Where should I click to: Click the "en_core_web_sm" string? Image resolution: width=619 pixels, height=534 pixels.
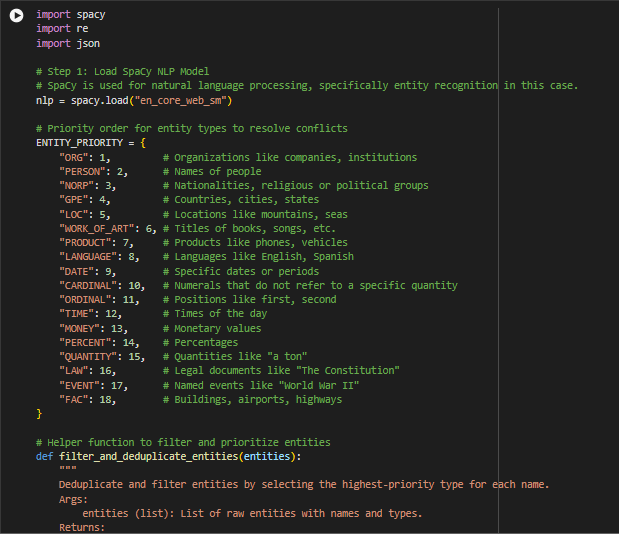pos(180,101)
